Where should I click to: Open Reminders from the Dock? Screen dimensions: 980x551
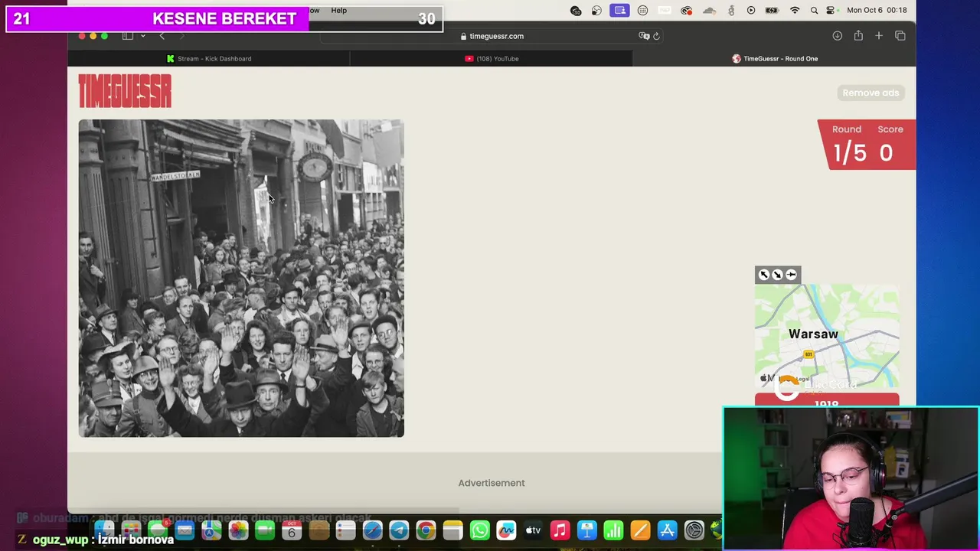pos(345,530)
